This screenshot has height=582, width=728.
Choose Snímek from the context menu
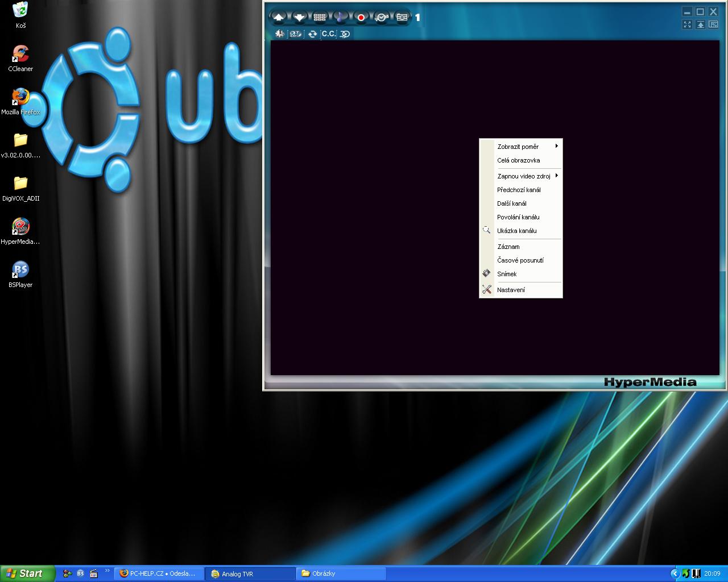pos(521,274)
